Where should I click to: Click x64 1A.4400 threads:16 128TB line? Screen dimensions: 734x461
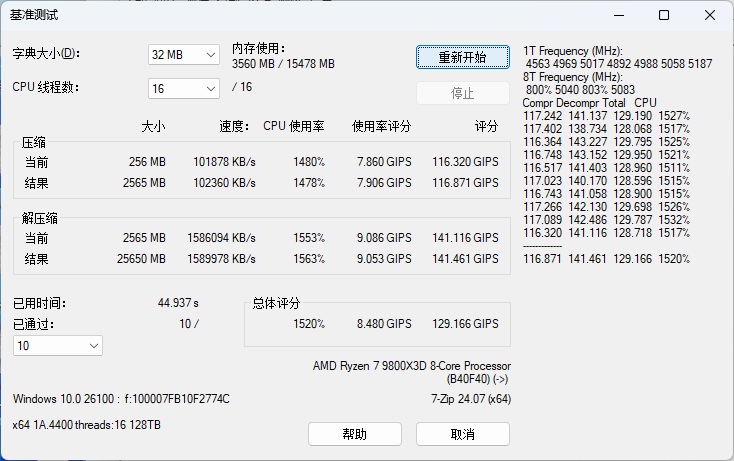(87, 425)
